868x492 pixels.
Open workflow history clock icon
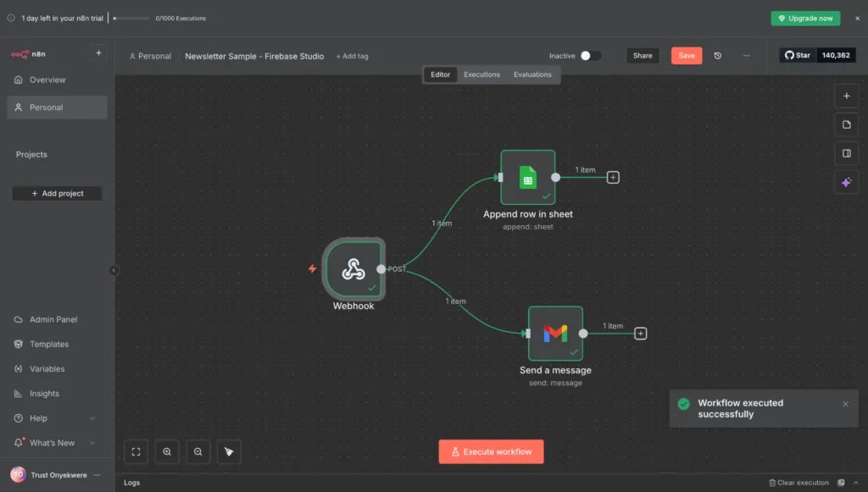(718, 56)
